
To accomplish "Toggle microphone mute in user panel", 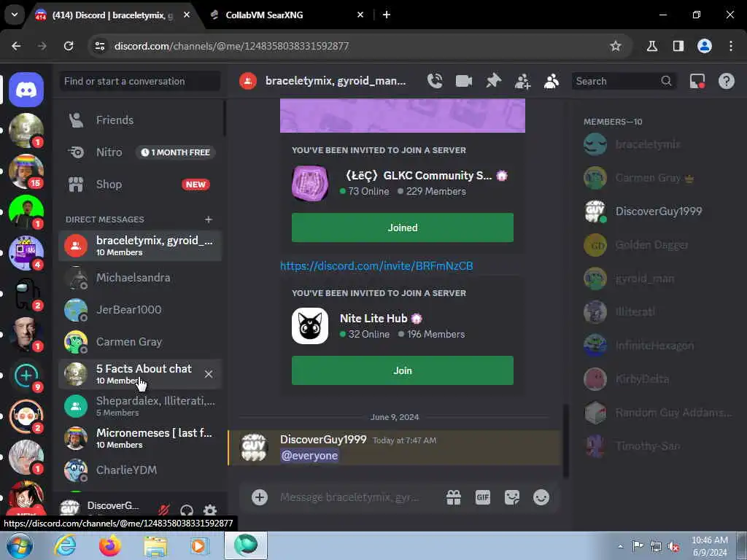I will pyautogui.click(x=164, y=510).
